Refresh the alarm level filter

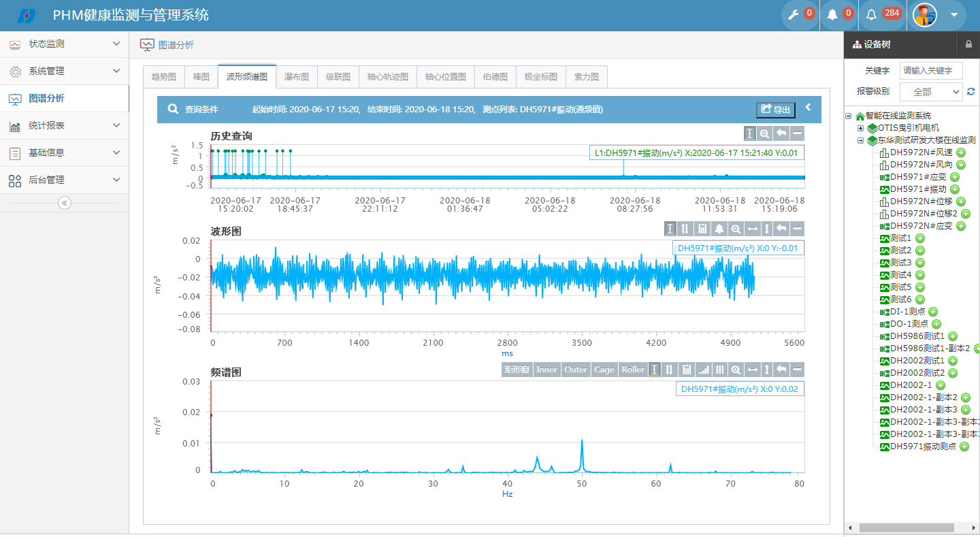coord(971,91)
